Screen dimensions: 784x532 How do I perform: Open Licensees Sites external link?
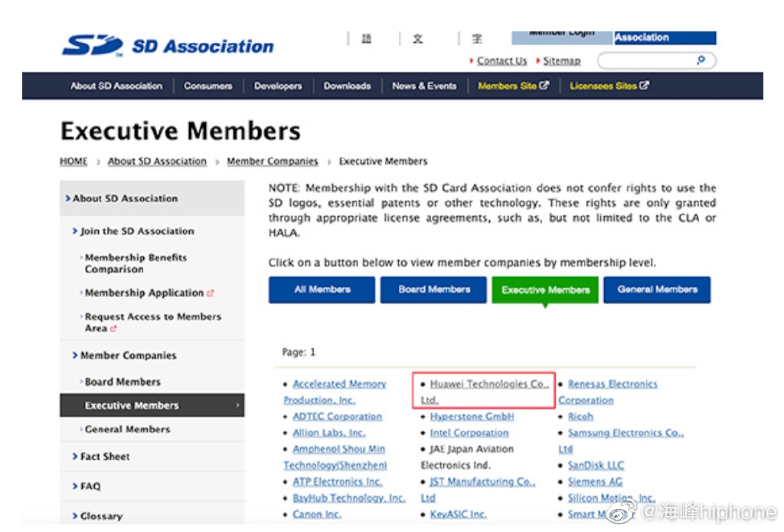(609, 86)
